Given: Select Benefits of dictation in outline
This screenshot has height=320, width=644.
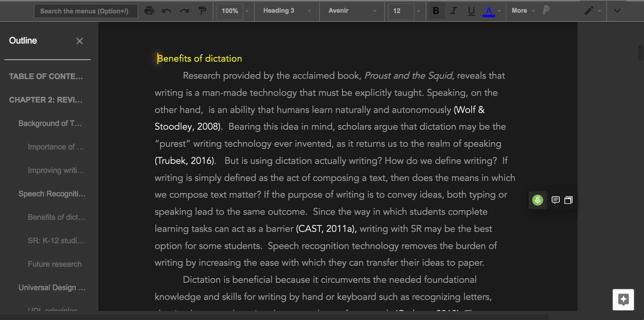Looking at the screenshot, I should pyautogui.click(x=56, y=217).
